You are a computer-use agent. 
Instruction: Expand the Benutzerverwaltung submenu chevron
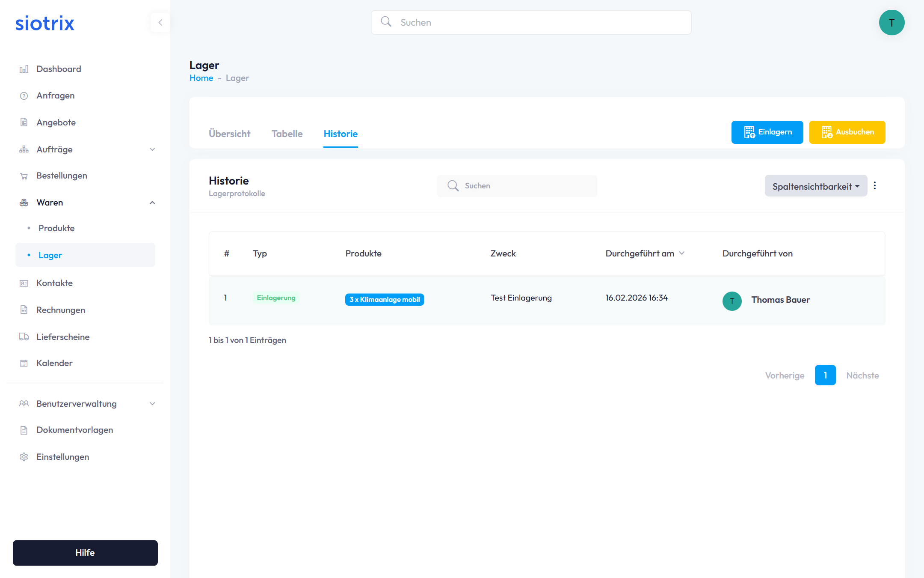click(x=152, y=404)
